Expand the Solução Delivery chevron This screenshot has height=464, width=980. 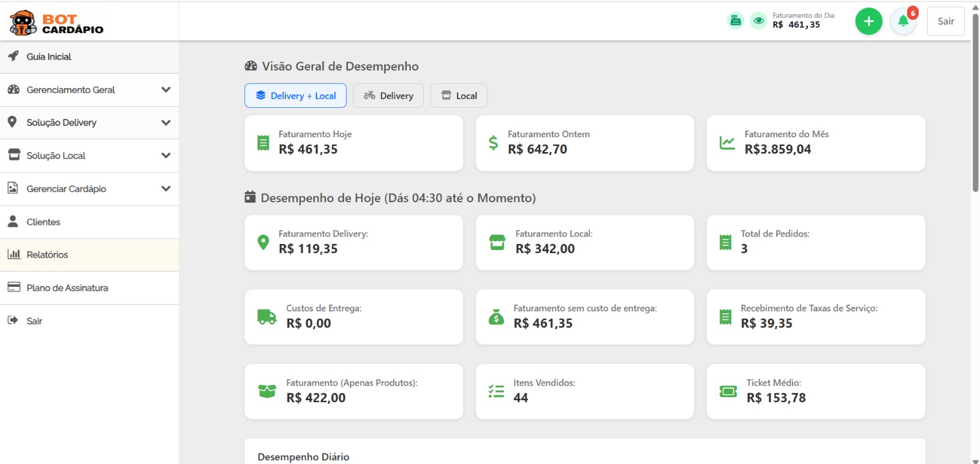(x=165, y=123)
